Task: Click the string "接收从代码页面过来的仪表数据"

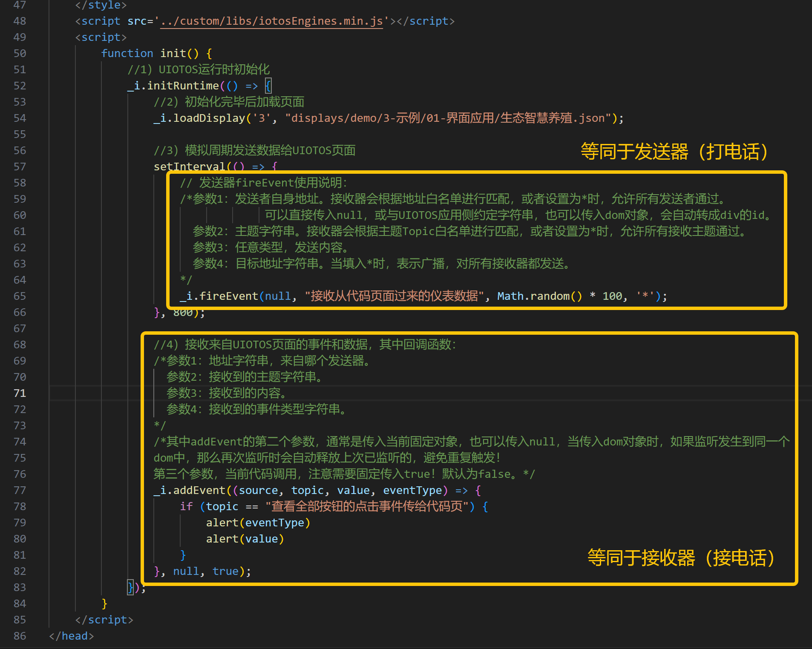Action: point(394,296)
